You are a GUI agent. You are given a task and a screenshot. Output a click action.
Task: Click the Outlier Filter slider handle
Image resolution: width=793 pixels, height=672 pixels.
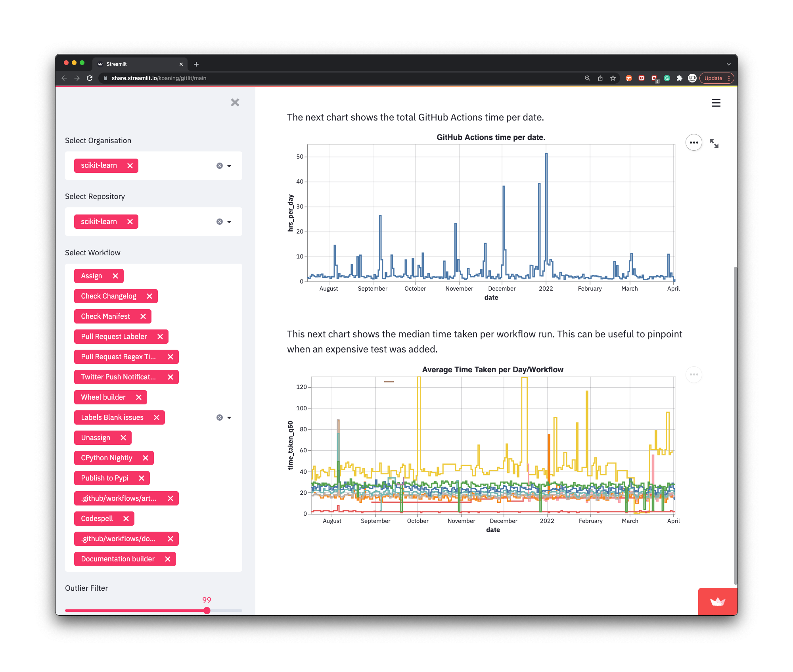click(207, 611)
